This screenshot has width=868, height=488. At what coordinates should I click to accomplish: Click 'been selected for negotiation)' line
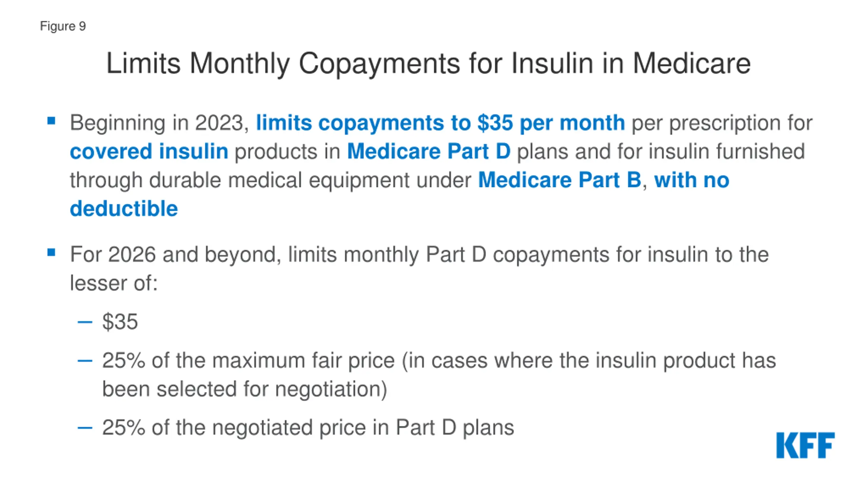point(244,389)
